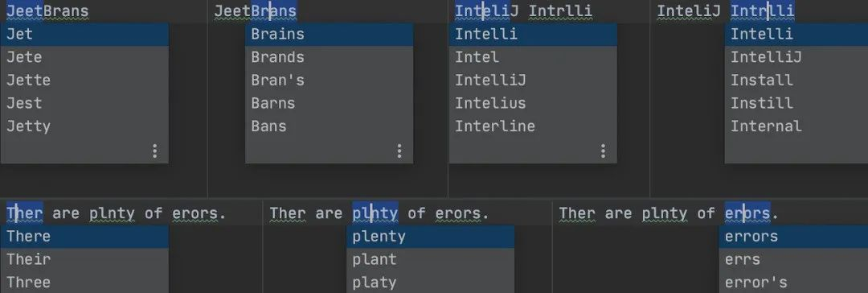Select 'Instill' suggestion
The image size is (868, 293).
[796, 103]
